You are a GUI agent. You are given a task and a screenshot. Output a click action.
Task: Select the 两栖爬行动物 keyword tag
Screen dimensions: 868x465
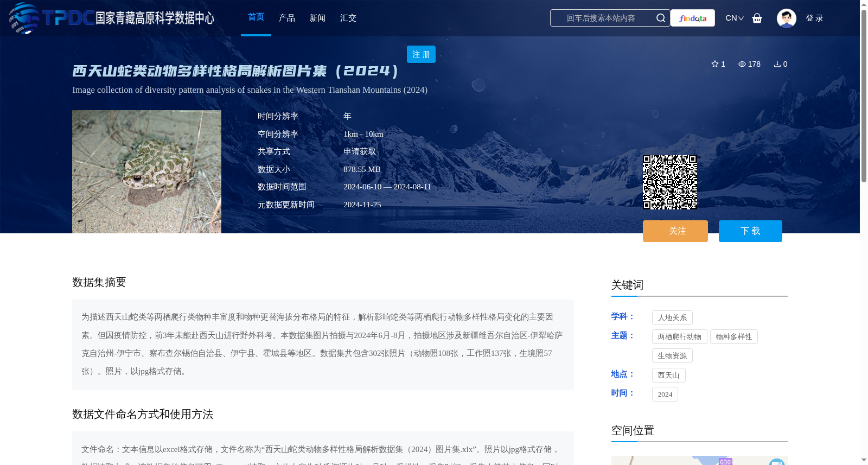(x=680, y=337)
